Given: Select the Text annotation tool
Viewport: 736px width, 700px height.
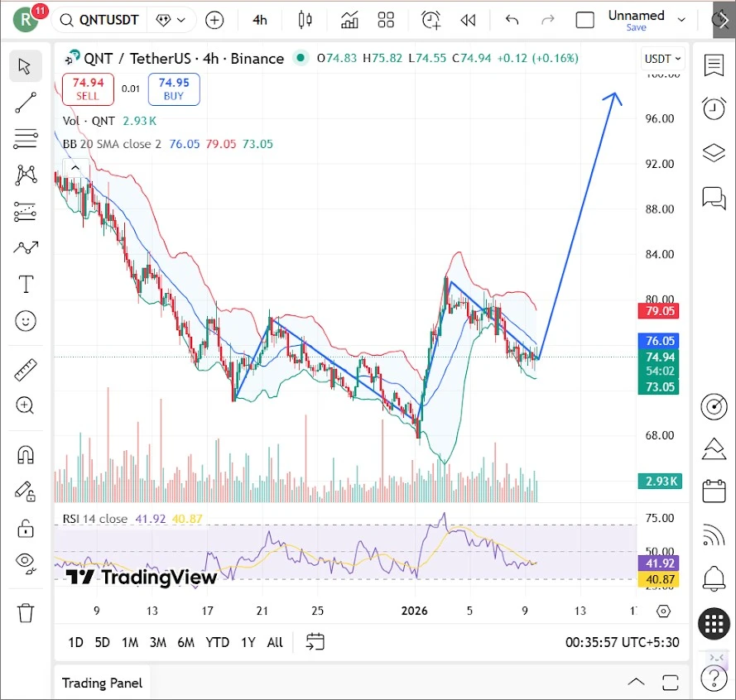Looking at the screenshot, I should click(x=26, y=284).
